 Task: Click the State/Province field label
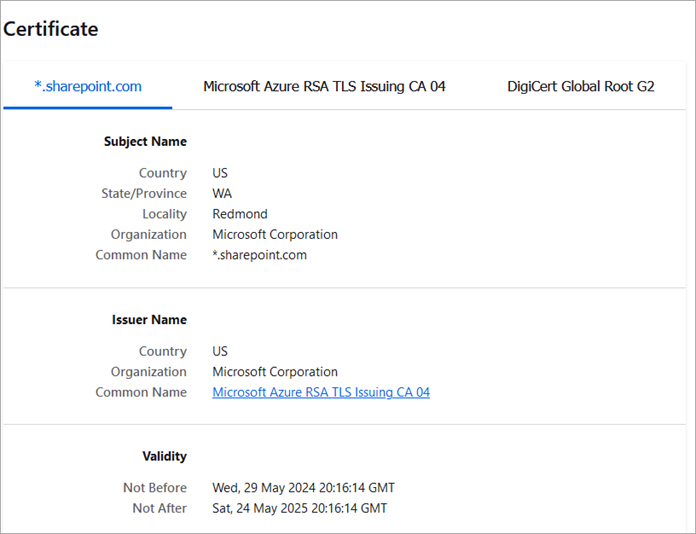click(x=144, y=194)
